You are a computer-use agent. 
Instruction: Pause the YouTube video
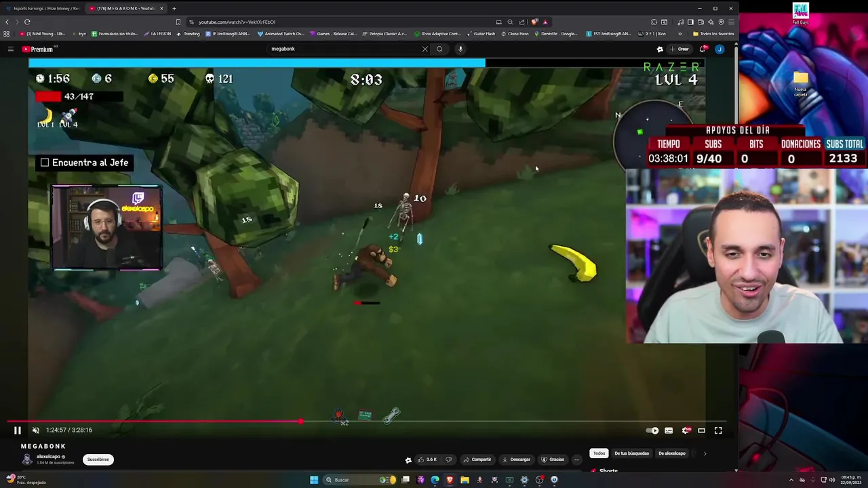pyautogui.click(x=18, y=430)
